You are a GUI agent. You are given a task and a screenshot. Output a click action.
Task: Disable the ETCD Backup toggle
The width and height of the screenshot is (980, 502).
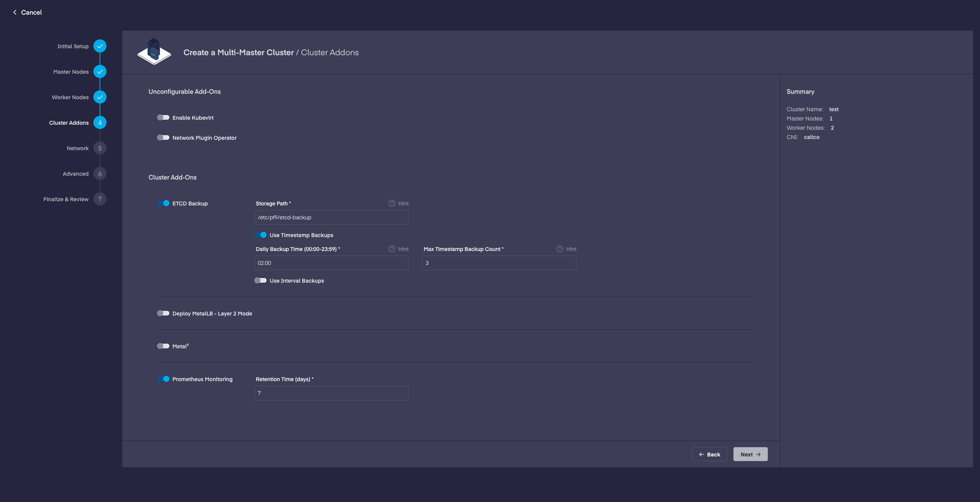(x=163, y=203)
